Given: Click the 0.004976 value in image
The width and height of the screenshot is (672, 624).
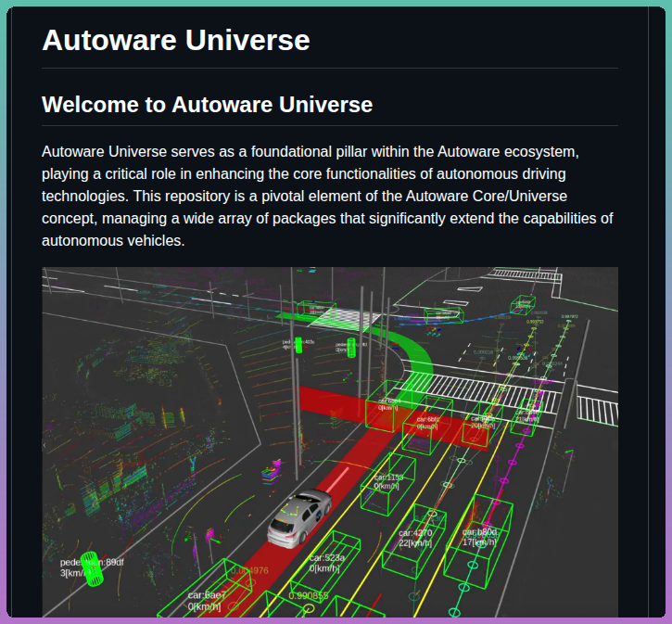Looking at the screenshot, I should (250, 570).
